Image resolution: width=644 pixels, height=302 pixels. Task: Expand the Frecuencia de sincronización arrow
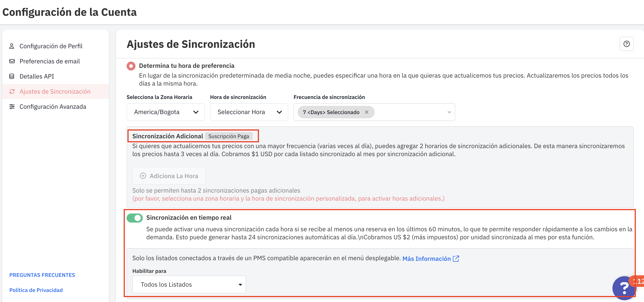point(449,113)
